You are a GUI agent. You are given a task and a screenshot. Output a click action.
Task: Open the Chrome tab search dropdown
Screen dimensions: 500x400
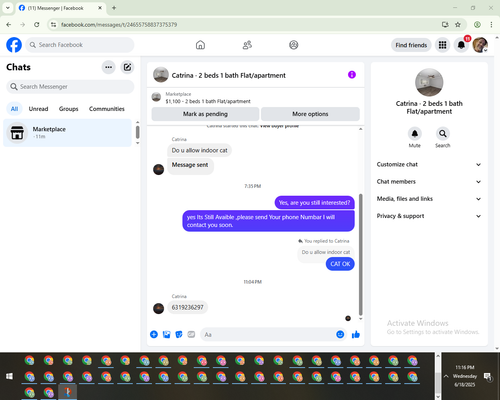(x=8, y=8)
